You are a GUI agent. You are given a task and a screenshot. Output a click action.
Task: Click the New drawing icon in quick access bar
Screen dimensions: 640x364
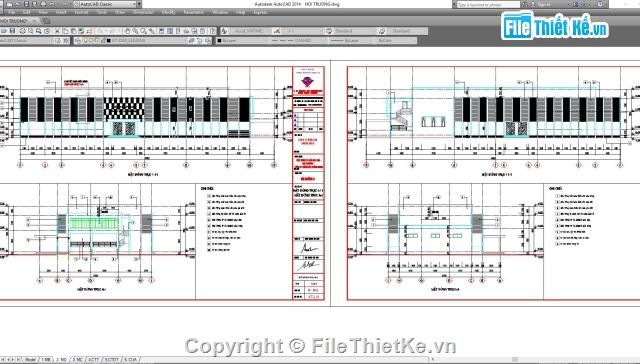pos(9,4)
